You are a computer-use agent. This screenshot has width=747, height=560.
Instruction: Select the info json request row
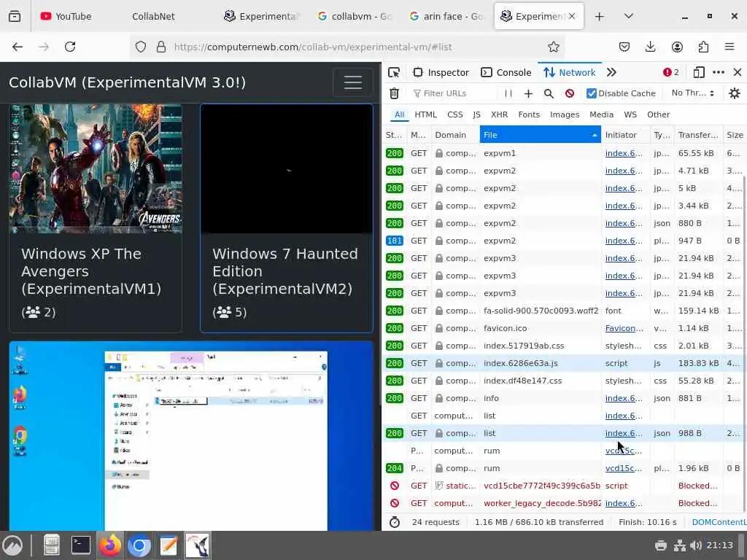pyautogui.click(x=564, y=398)
